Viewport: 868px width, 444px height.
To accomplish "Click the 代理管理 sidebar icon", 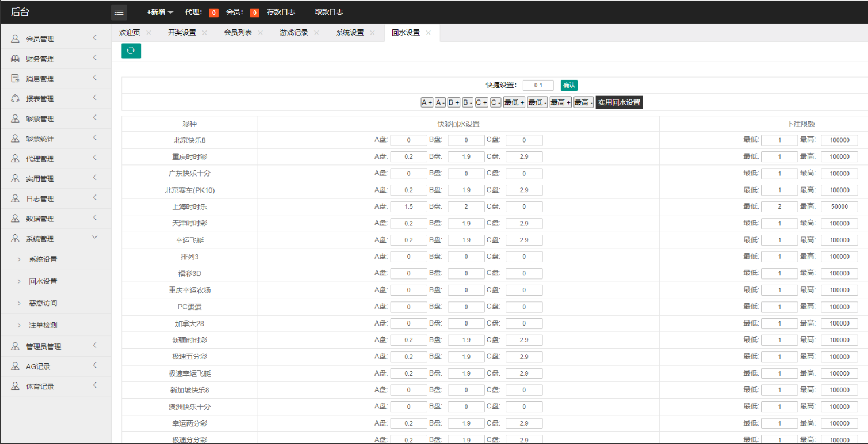I will 15,159.
